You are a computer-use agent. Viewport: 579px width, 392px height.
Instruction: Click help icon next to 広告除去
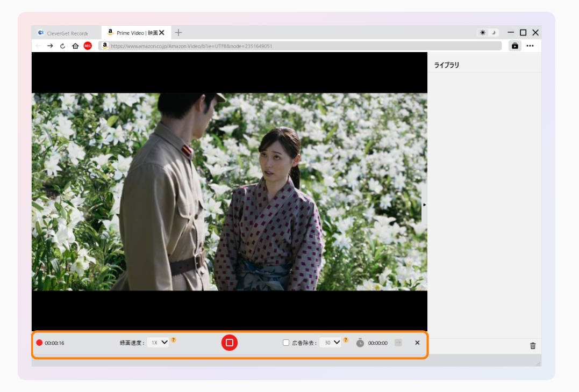pos(346,340)
